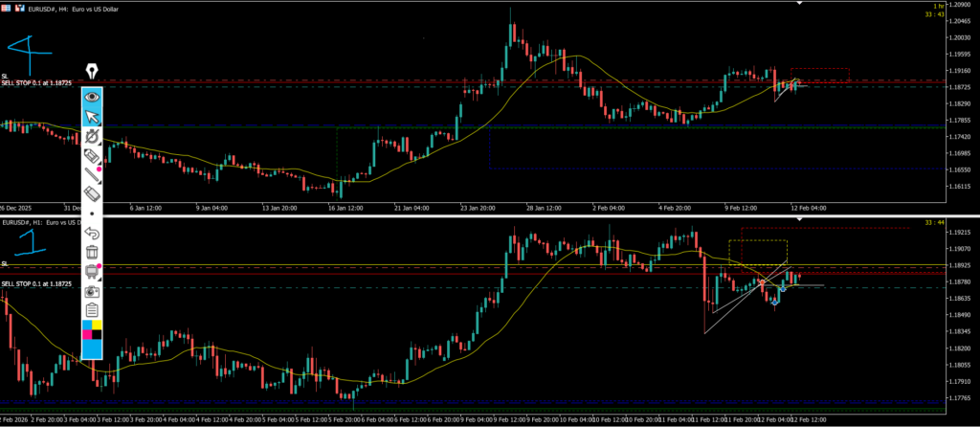Toggle ink visibility with the eye icon
980x427 pixels.
92,97
